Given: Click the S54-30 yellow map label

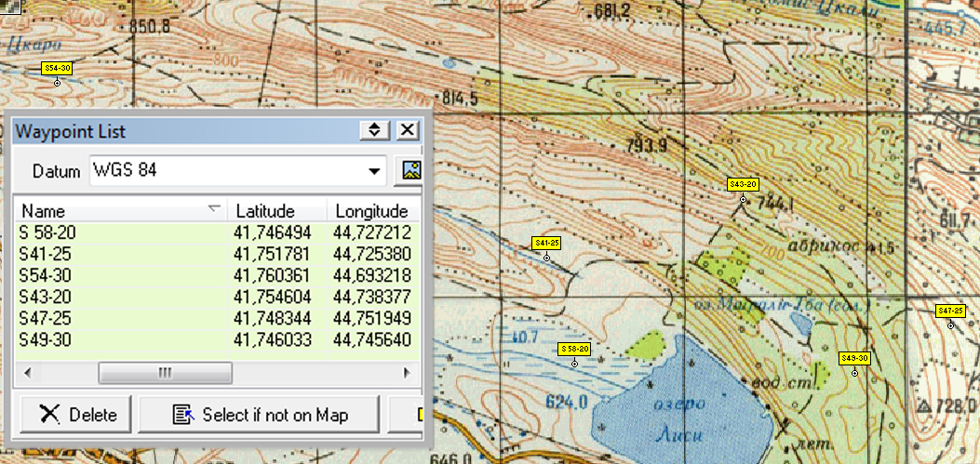Looking at the screenshot, I should click(x=57, y=68).
